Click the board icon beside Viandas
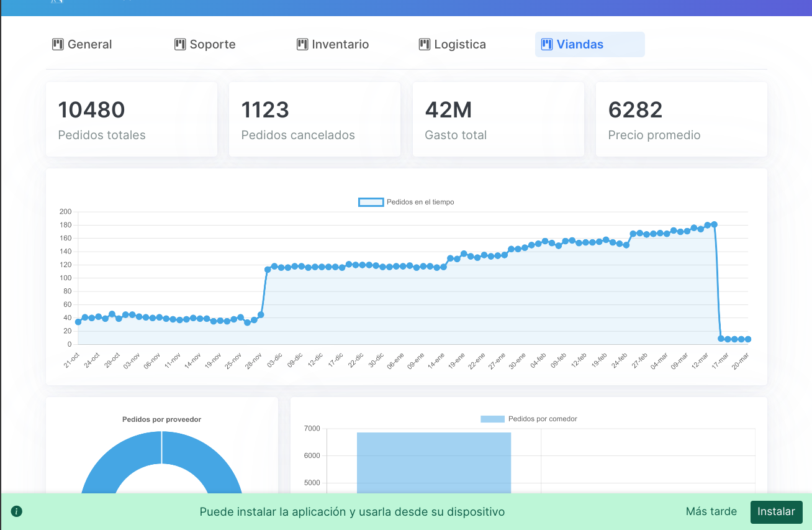 tap(547, 44)
